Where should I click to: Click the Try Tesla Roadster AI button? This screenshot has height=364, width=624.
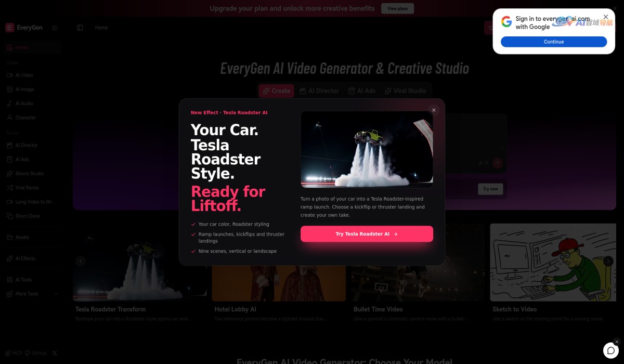[x=367, y=234]
